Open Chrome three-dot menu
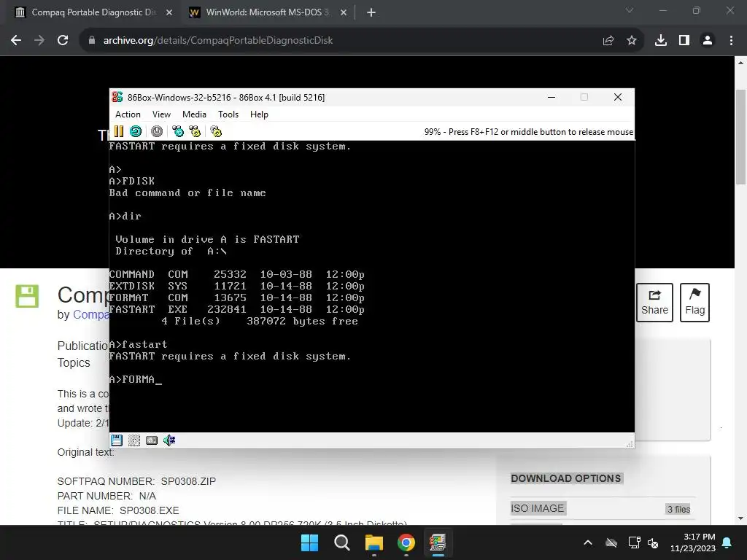This screenshot has width=747, height=560. point(731,41)
